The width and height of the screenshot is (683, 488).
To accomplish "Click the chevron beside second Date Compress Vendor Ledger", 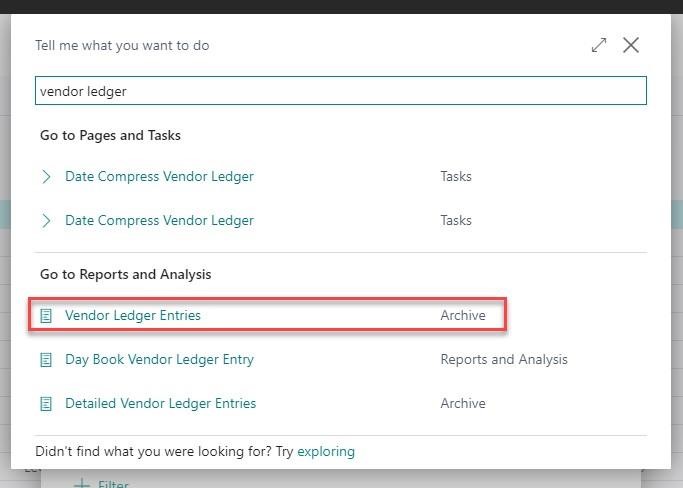I will [46, 221].
